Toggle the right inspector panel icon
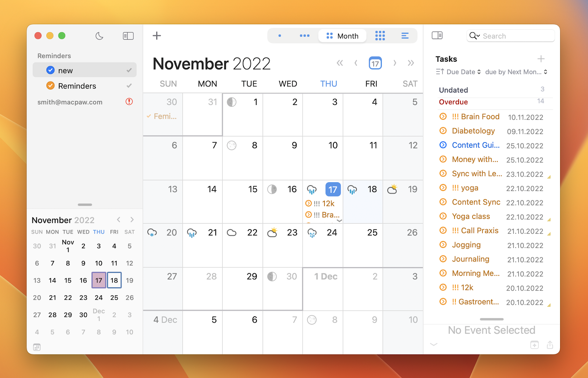 point(437,36)
